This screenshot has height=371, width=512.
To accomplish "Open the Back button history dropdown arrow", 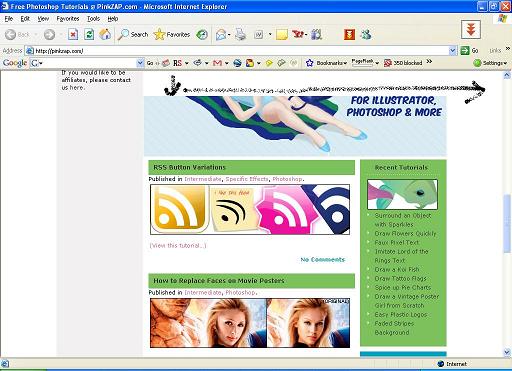I will click(36, 34).
